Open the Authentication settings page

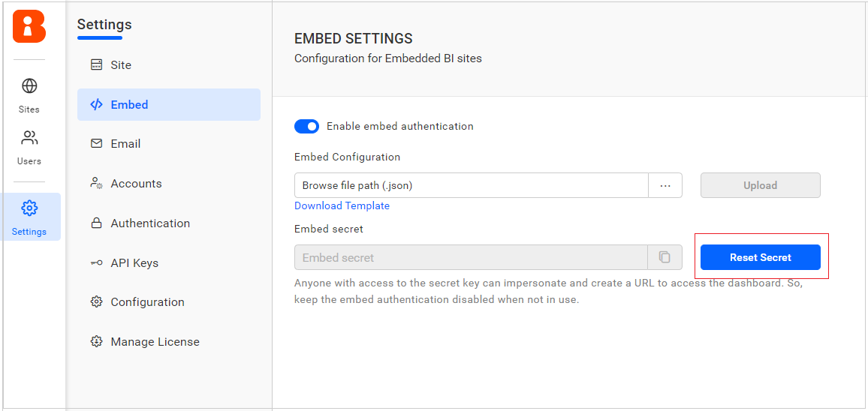pyautogui.click(x=150, y=223)
